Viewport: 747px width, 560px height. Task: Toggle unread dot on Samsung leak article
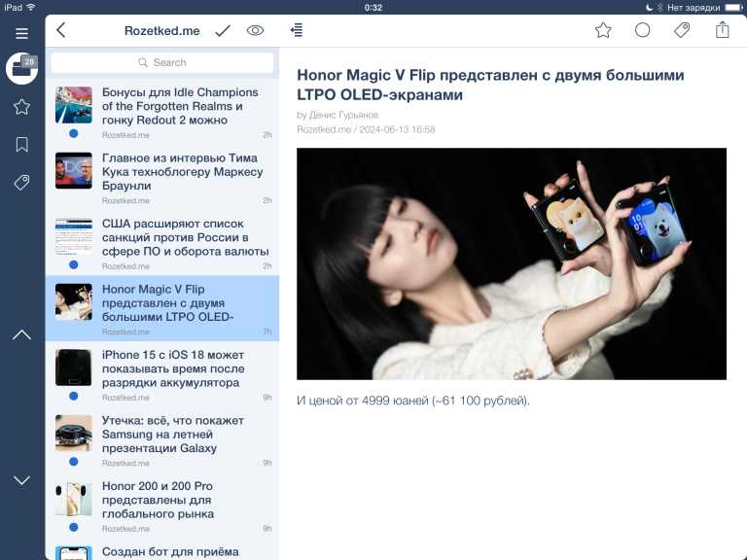(x=73, y=462)
